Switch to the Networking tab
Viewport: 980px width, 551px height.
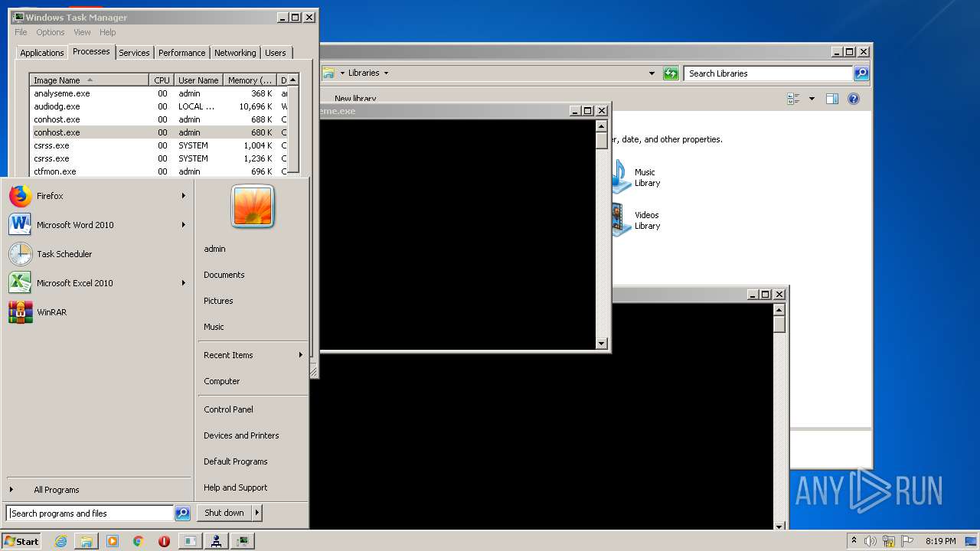235,53
